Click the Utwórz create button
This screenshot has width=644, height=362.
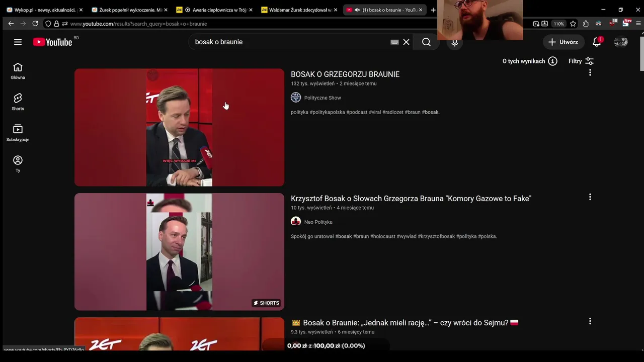coord(563,42)
